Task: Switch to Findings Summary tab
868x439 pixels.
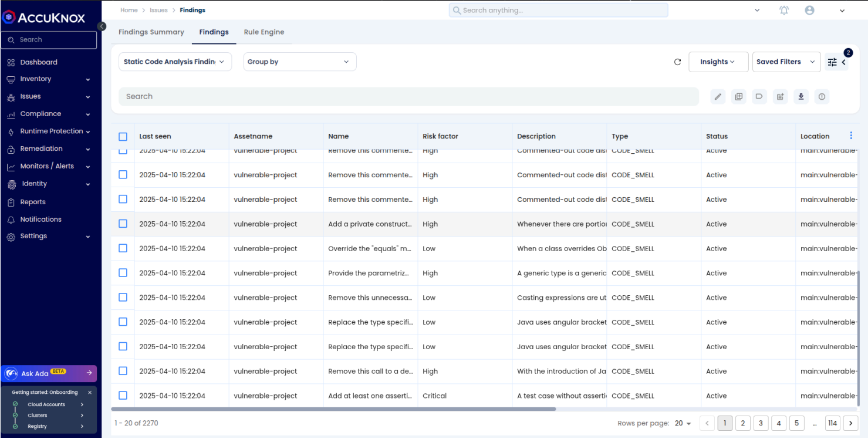Action: point(151,32)
